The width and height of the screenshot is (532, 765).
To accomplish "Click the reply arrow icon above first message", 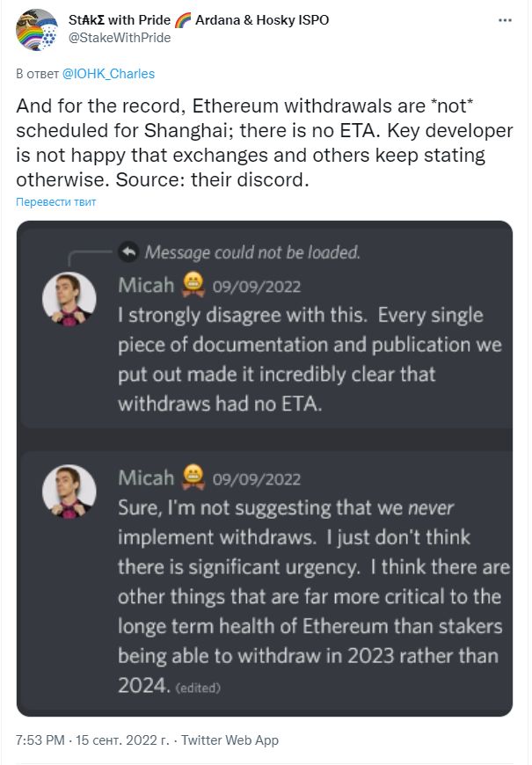I will pos(128,252).
